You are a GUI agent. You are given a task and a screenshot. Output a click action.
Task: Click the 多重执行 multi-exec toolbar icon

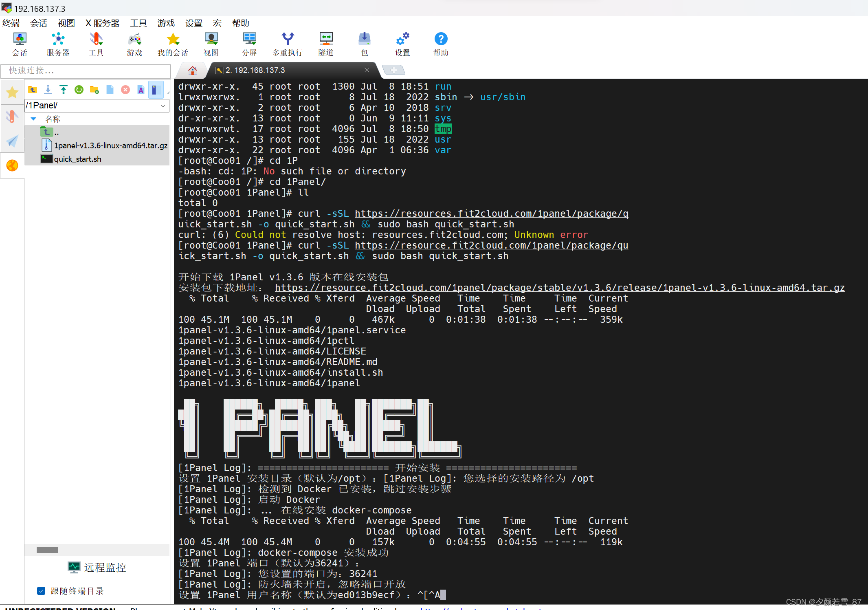[288, 44]
